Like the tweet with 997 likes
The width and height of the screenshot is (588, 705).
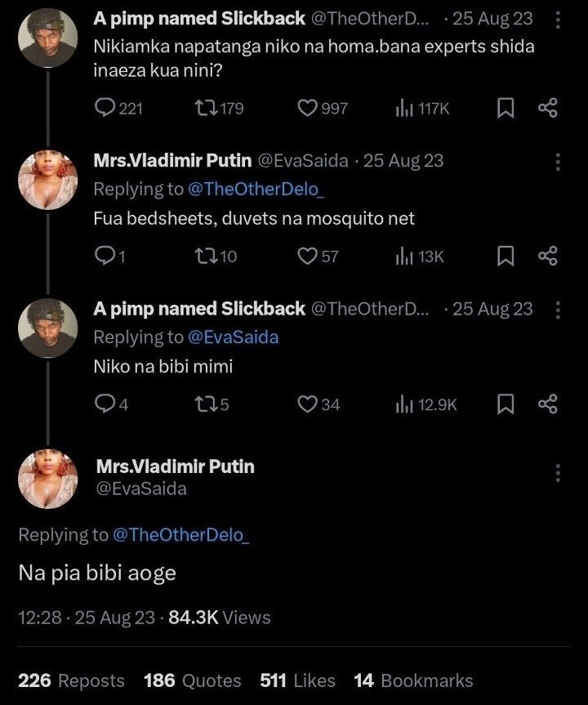pyautogui.click(x=323, y=108)
